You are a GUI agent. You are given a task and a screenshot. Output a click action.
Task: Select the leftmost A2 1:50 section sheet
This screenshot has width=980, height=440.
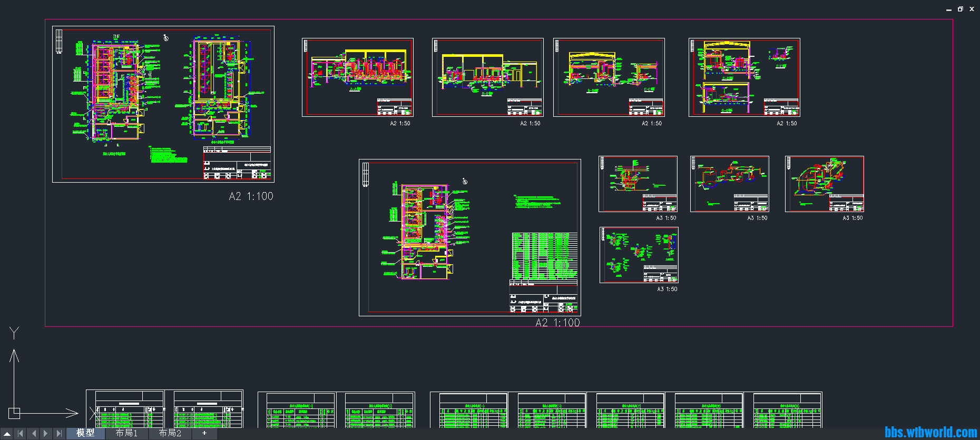pyautogui.click(x=357, y=77)
